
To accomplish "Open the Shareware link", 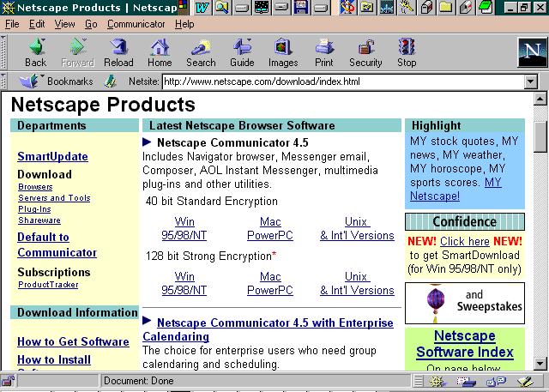I will coord(39,220).
